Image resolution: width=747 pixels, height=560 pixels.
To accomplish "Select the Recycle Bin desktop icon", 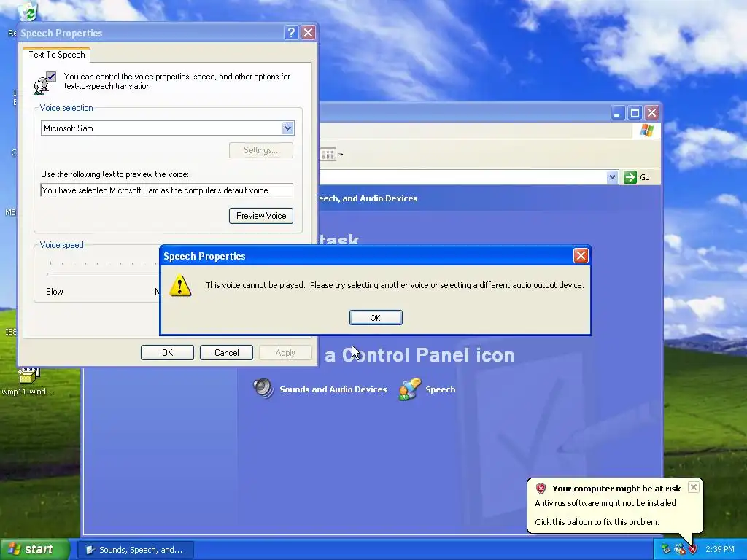I will tap(28, 12).
